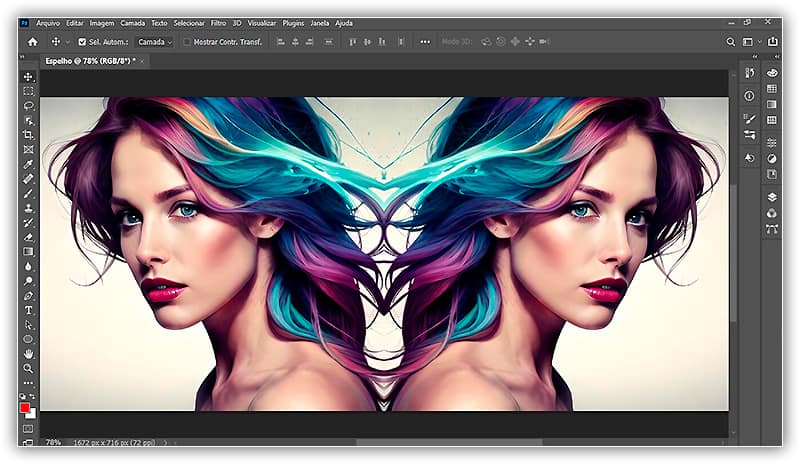Select the Pen tool

[x=28, y=296]
